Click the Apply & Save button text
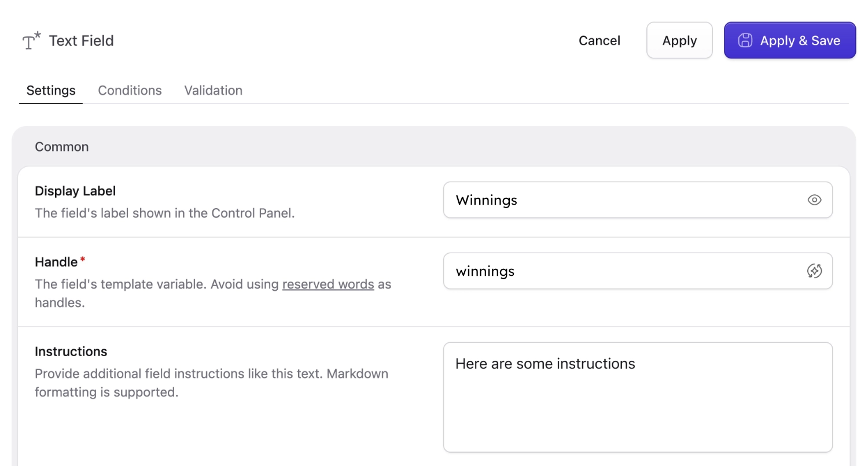 [800, 40]
